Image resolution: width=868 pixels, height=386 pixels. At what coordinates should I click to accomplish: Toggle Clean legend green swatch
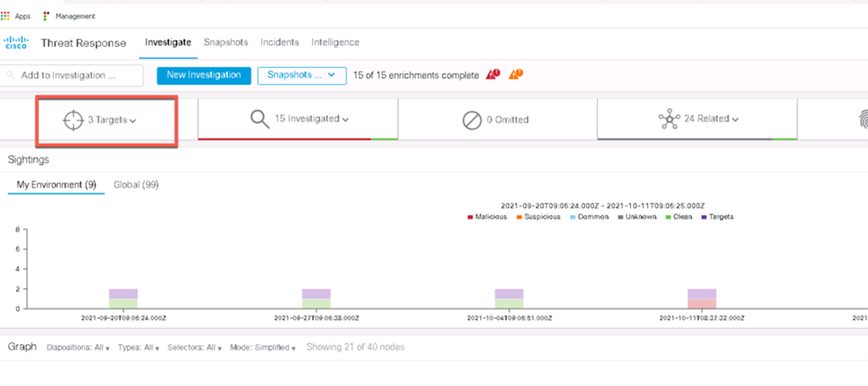[668, 216]
